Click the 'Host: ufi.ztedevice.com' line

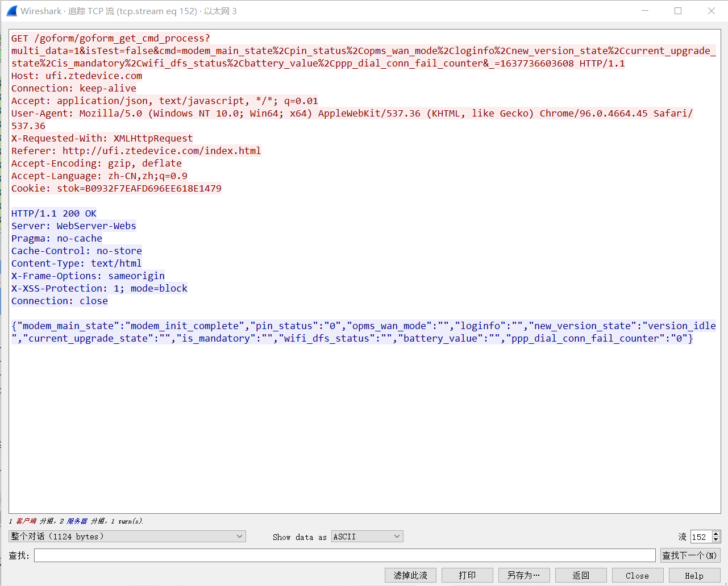[x=77, y=76]
